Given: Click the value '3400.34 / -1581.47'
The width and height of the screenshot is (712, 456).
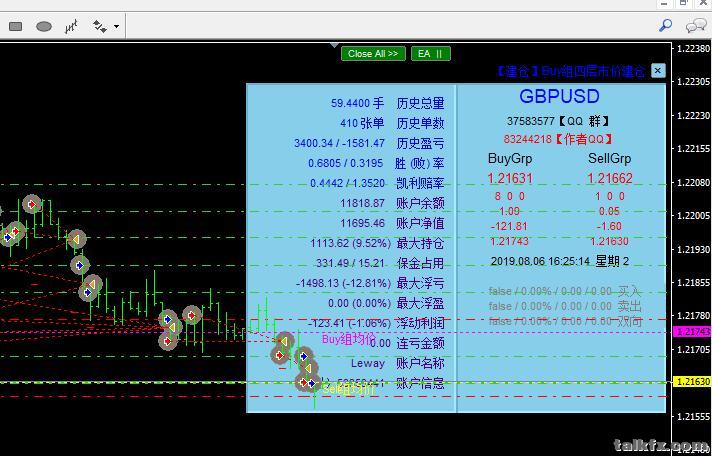Looking at the screenshot, I should 339,144.
